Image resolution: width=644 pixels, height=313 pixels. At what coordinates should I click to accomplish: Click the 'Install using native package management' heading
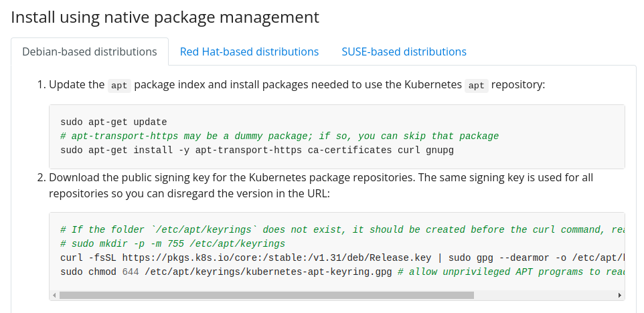tap(165, 17)
